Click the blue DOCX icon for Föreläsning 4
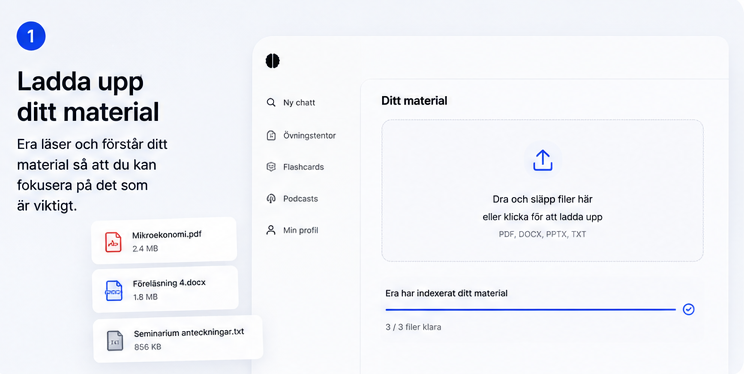 pos(114,291)
